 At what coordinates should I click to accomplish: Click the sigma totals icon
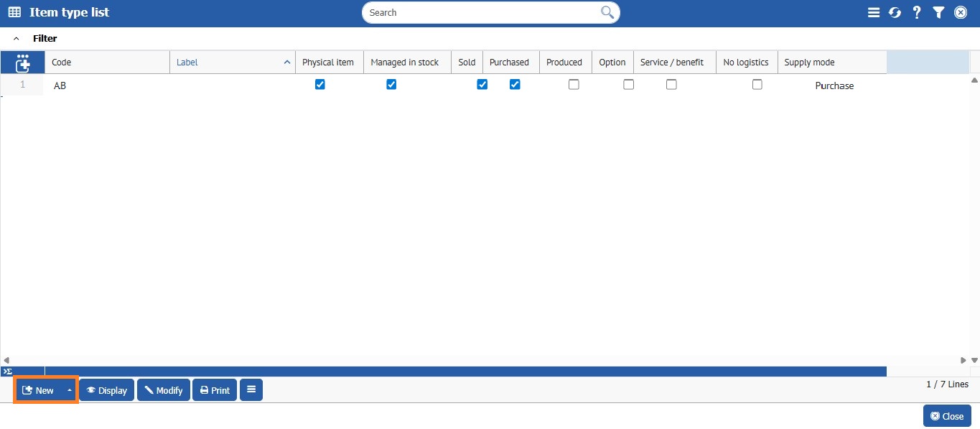pos(7,372)
